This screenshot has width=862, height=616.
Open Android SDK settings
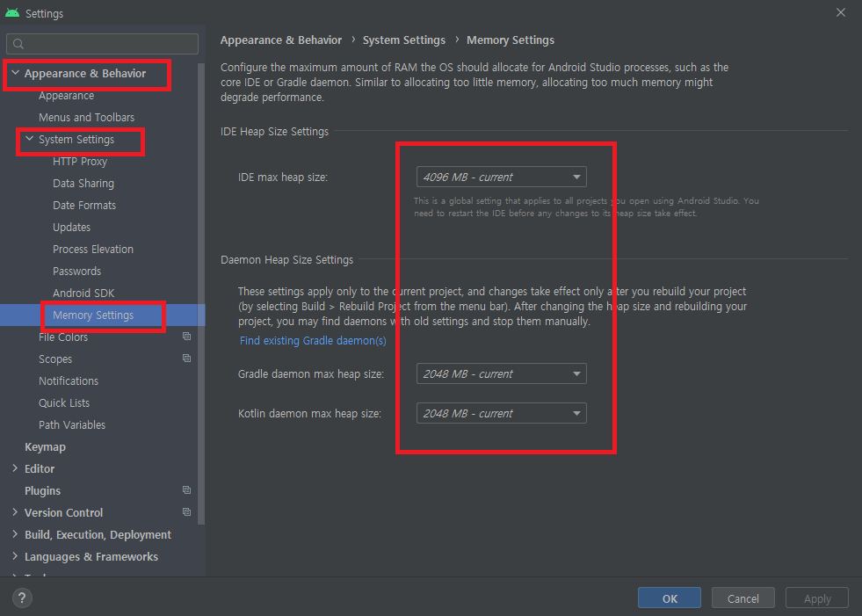pyautogui.click(x=83, y=294)
